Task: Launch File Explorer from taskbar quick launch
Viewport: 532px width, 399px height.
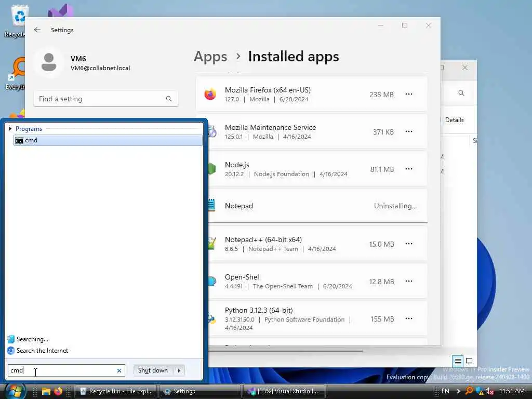Action: [46, 391]
